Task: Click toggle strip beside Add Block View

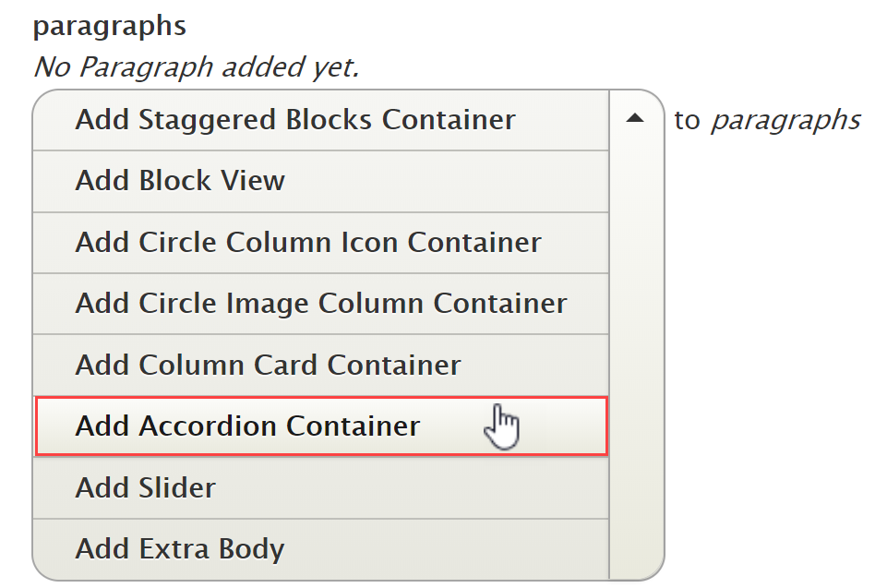Action: pos(635,181)
